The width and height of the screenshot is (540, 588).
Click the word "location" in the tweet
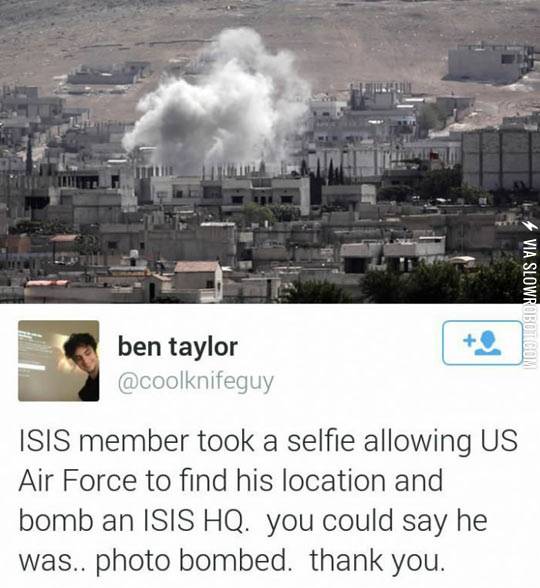click(x=335, y=481)
